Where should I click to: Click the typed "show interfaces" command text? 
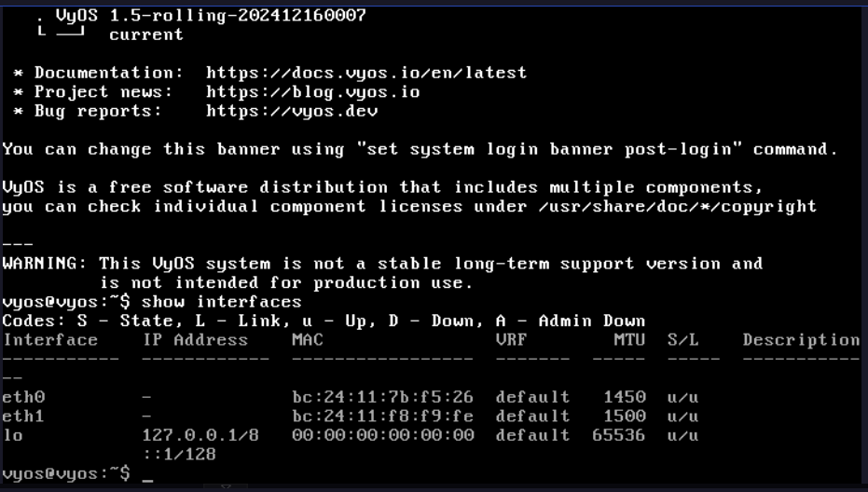pos(221,302)
